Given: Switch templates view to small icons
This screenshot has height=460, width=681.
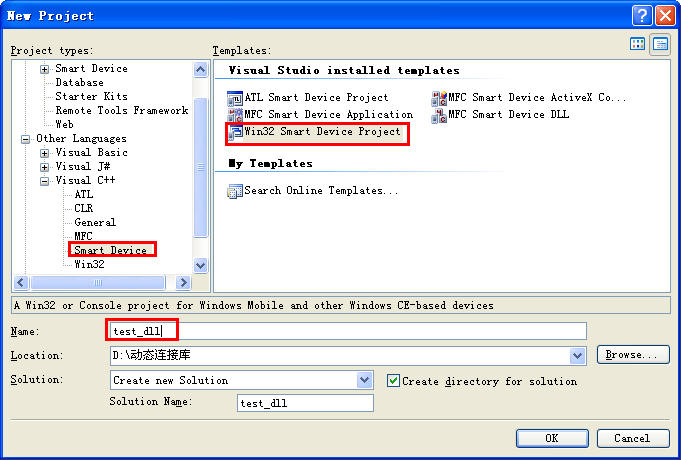Looking at the screenshot, I should [660, 44].
